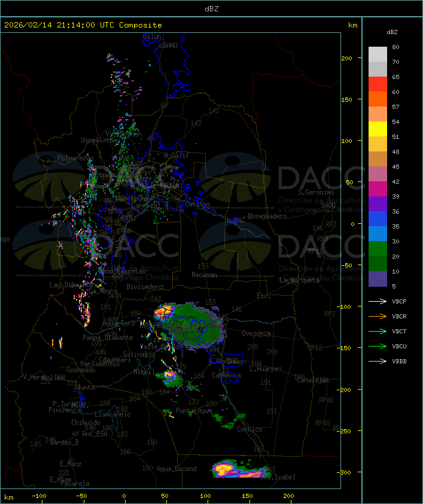
Task: Click the Divisadero place label
Action: click(145, 286)
